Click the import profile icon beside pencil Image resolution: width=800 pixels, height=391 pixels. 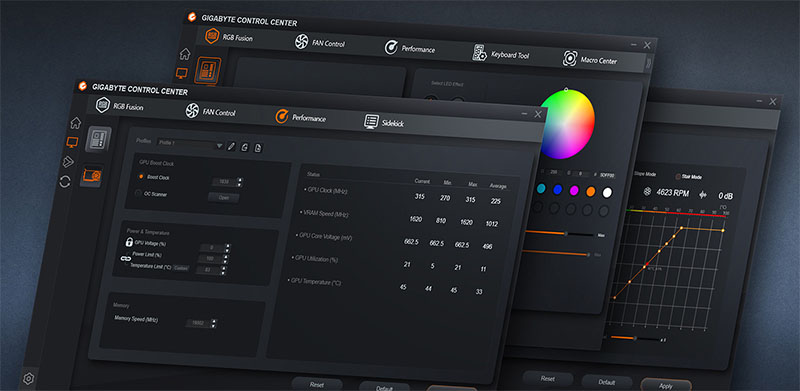pyautogui.click(x=245, y=148)
